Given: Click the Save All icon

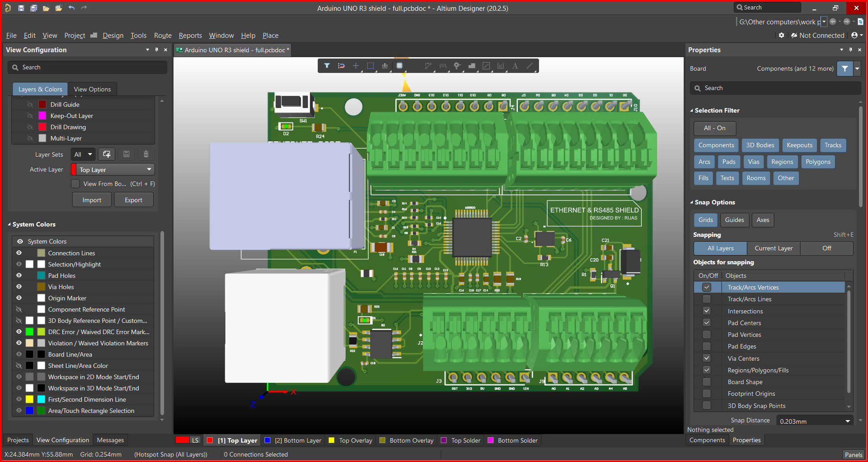Looking at the screenshot, I should pos(33,8).
